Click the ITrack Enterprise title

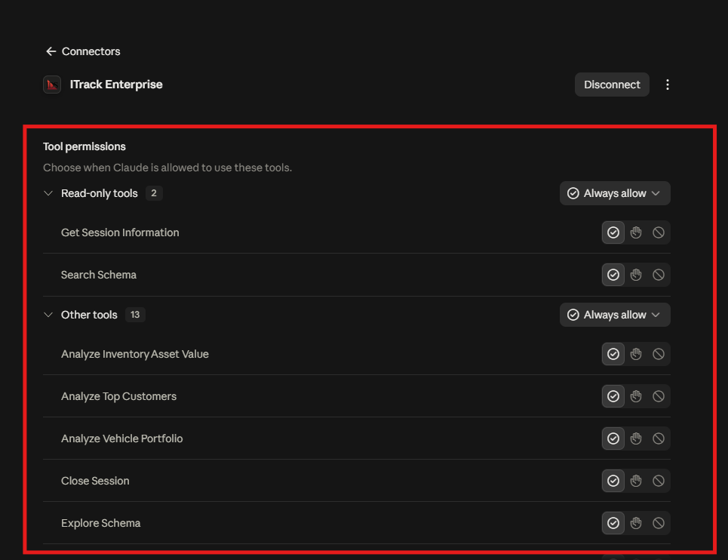116,85
